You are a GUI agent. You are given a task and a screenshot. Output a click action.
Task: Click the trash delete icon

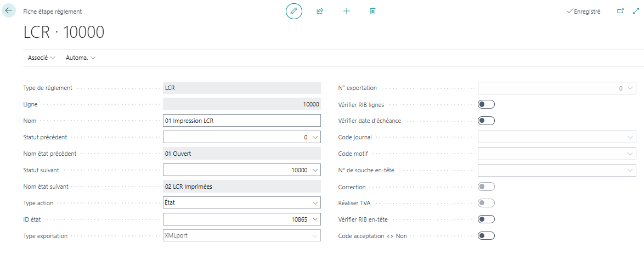click(372, 11)
